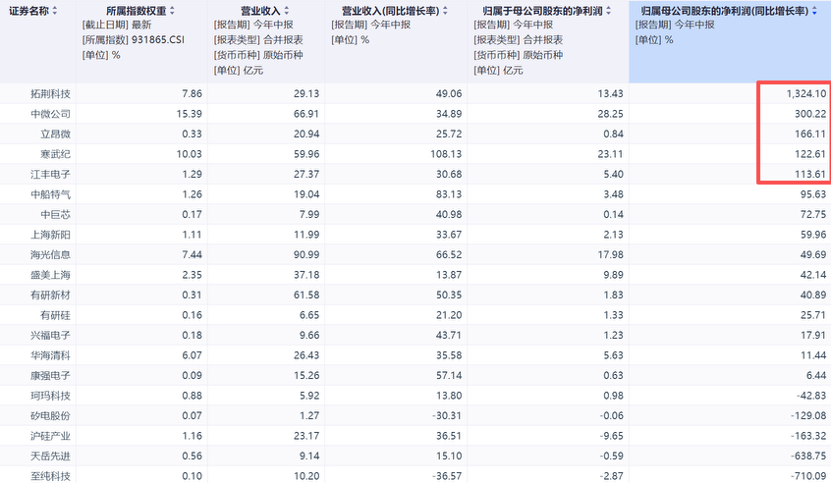The width and height of the screenshot is (832, 484).
Task: Select the 沪硅产业 row name
Action: coord(50,437)
